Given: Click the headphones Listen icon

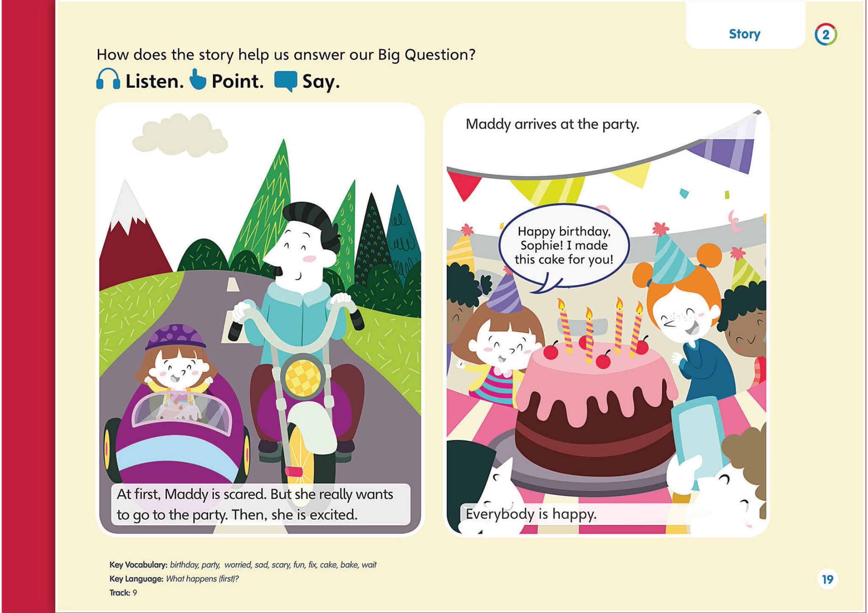Looking at the screenshot, I should click(x=108, y=79).
